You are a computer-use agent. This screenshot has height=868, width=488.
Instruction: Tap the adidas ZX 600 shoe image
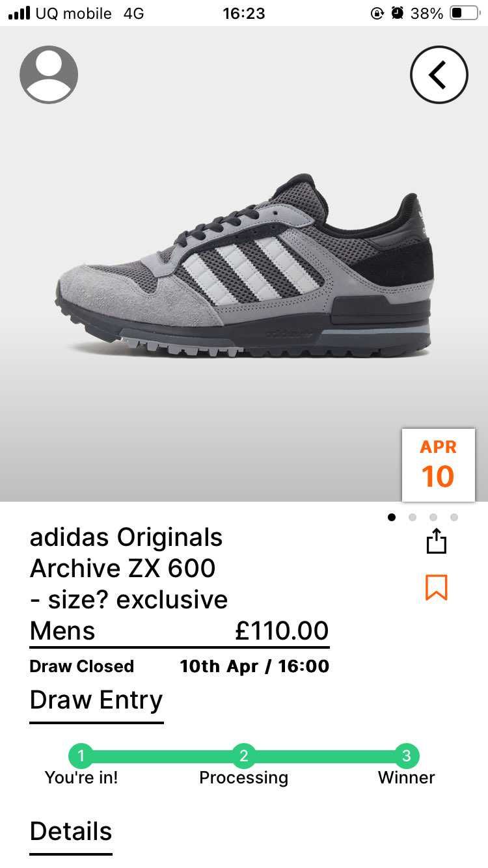tap(244, 265)
